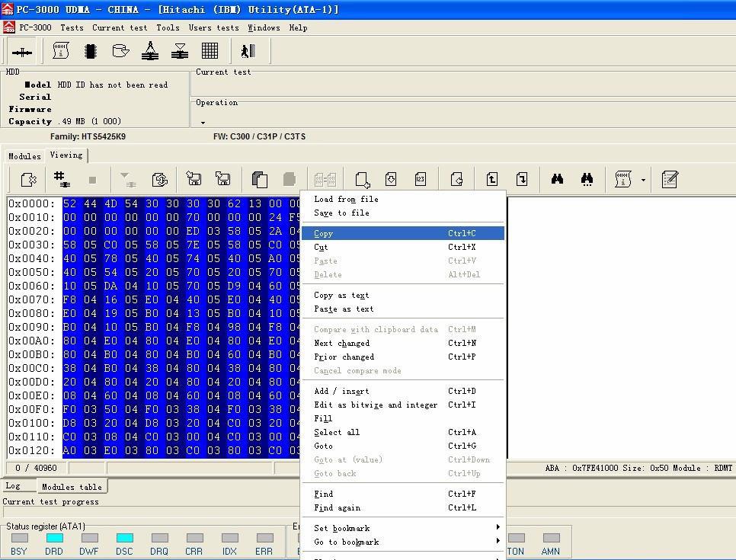Screen dimensions: 736x560
Task: Select 'Save to file' in context menu
Action: click(341, 213)
